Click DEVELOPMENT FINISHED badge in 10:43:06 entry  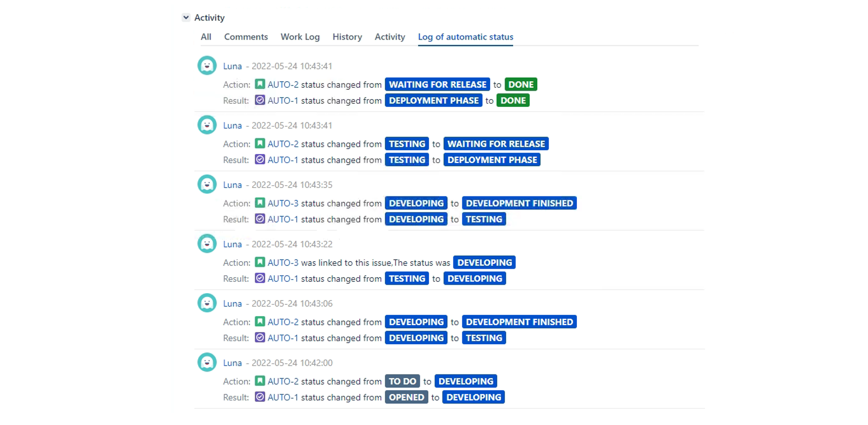click(519, 322)
